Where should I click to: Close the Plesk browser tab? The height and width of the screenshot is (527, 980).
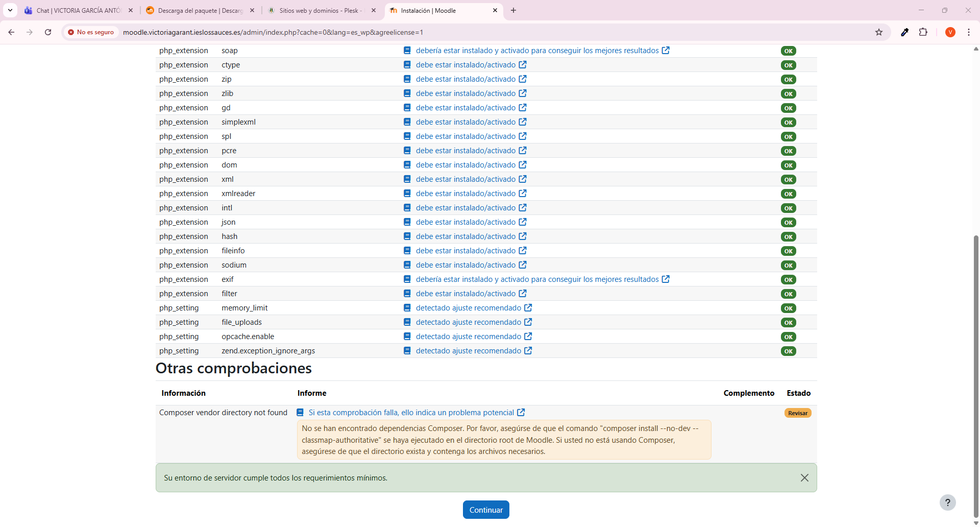pos(374,10)
